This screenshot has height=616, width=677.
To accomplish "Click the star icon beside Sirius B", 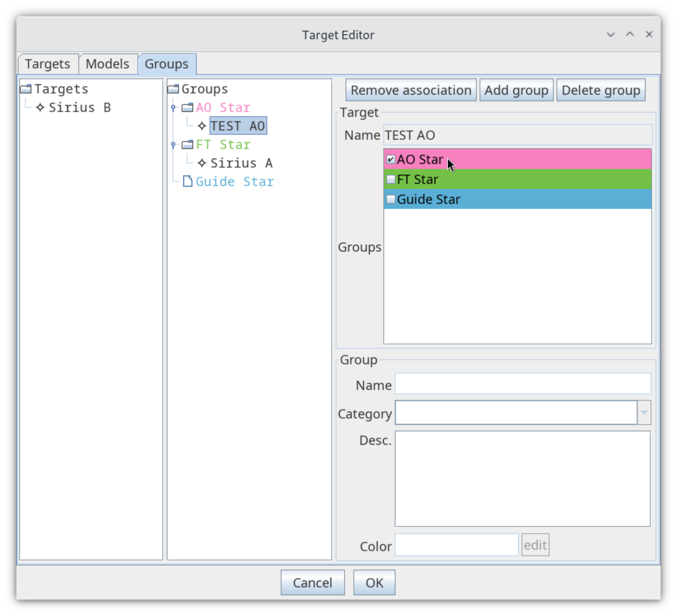I will pyautogui.click(x=40, y=107).
